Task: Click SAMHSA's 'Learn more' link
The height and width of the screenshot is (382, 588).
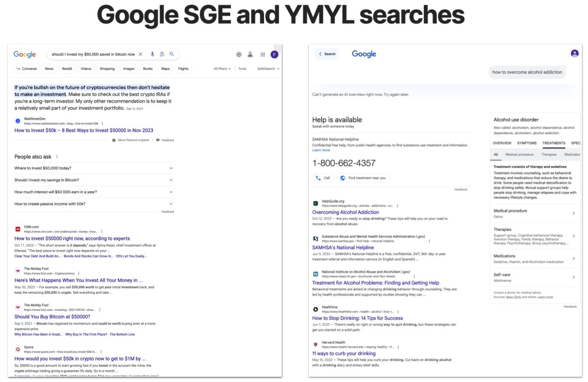Action: pyautogui.click(x=321, y=150)
